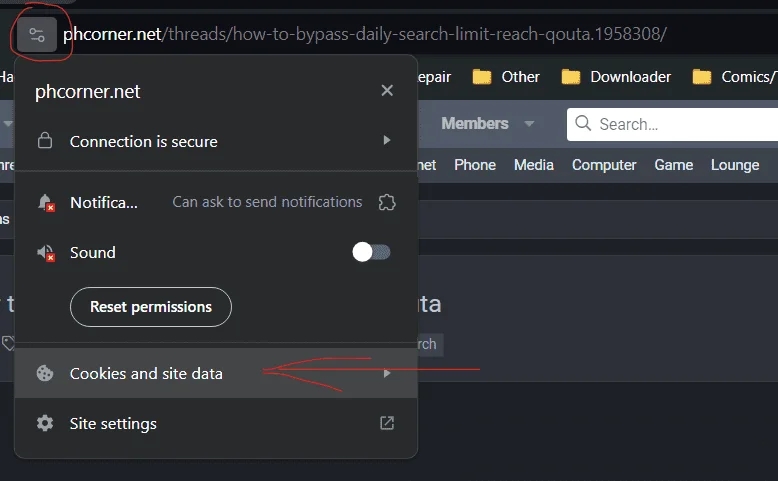Open the Game forum tab
This screenshot has height=481, width=778.
pyautogui.click(x=673, y=165)
